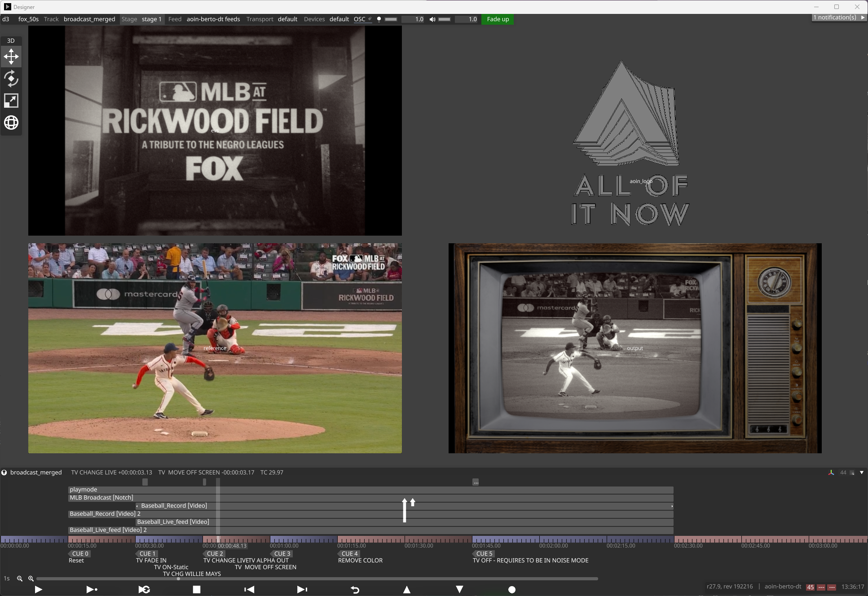Expand notifications with the arrow

coord(863,18)
